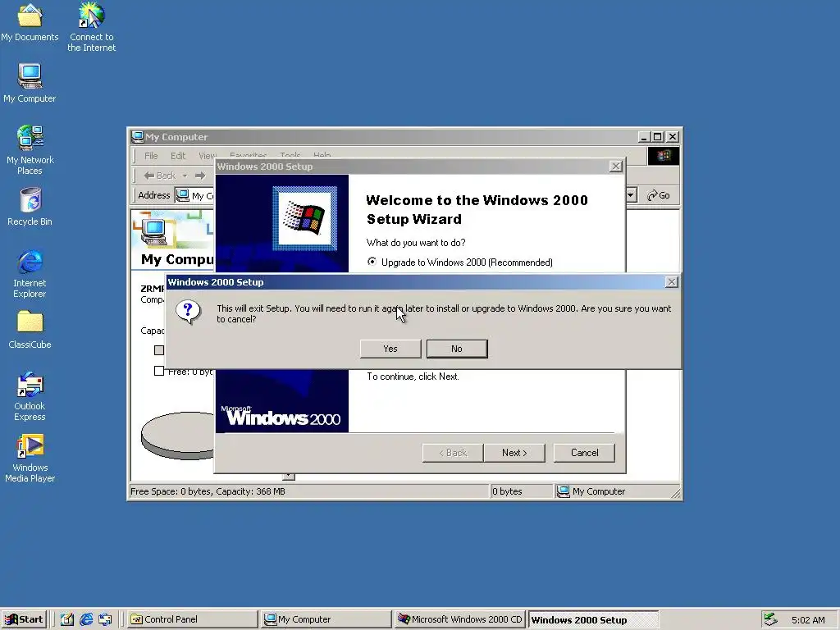Maximize the My Computer window
Image resolution: width=840 pixels, height=630 pixels.
657,137
